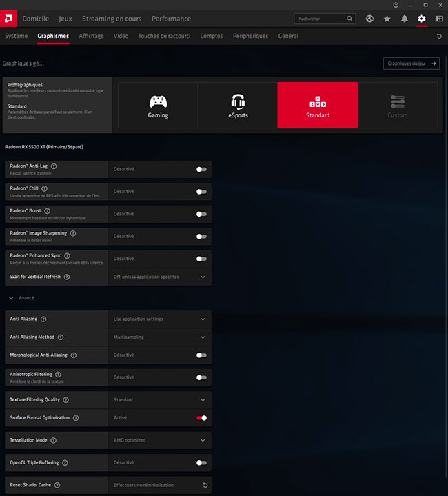Open the web browser globe icon
Viewport: 448px width, 496px height.
click(369, 19)
